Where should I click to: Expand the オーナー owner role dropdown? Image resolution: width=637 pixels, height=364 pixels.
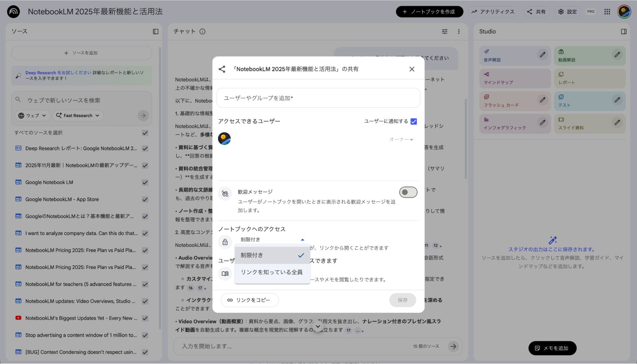pyautogui.click(x=401, y=139)
